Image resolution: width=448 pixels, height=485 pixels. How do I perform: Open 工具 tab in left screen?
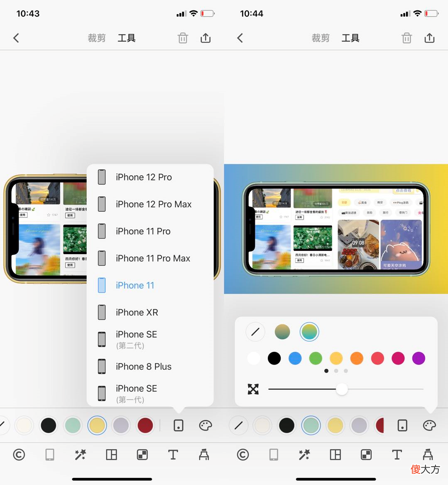[127, 38]
